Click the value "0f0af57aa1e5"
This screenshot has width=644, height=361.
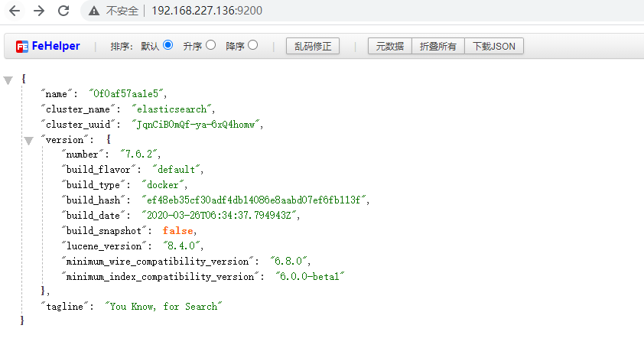point(126,94)
